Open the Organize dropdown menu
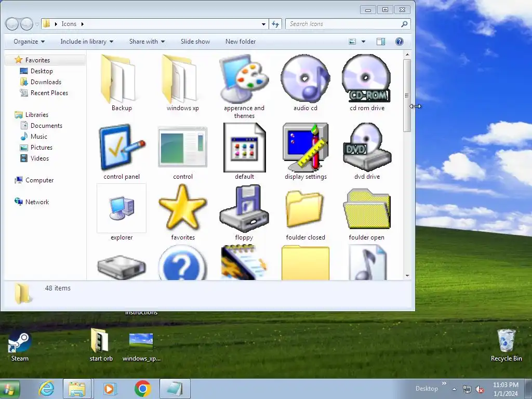 point(29,42)
